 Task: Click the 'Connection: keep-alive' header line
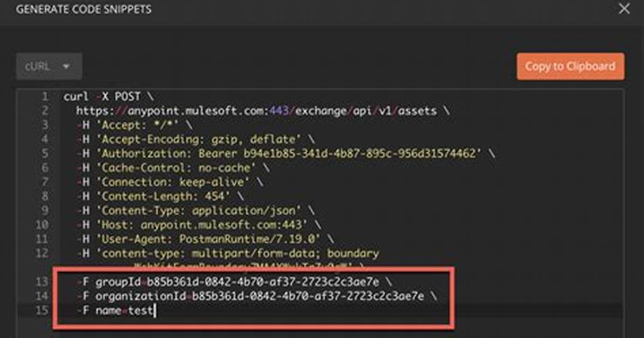tap(170, 182)
